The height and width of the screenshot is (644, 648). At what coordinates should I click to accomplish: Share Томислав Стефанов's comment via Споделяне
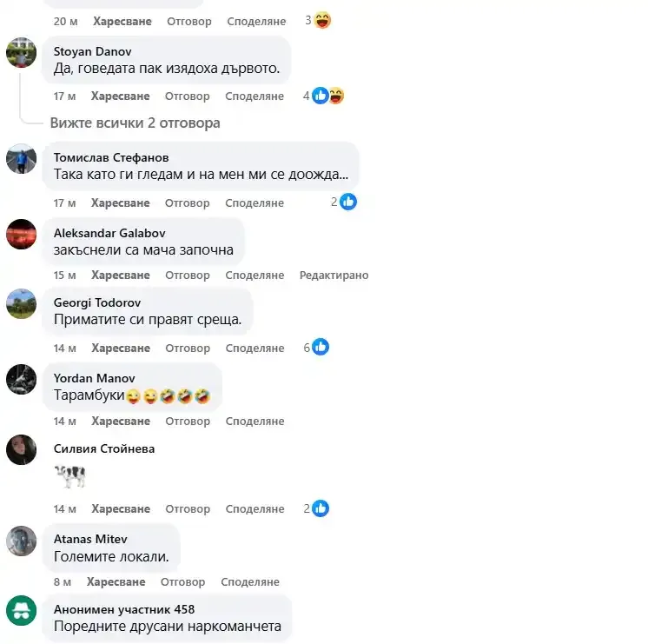(255, 203)
